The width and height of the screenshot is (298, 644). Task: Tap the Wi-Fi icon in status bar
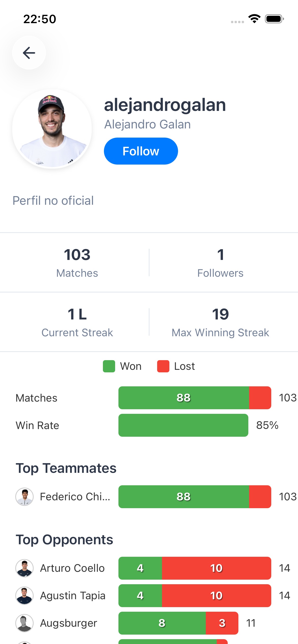(254, 18)
